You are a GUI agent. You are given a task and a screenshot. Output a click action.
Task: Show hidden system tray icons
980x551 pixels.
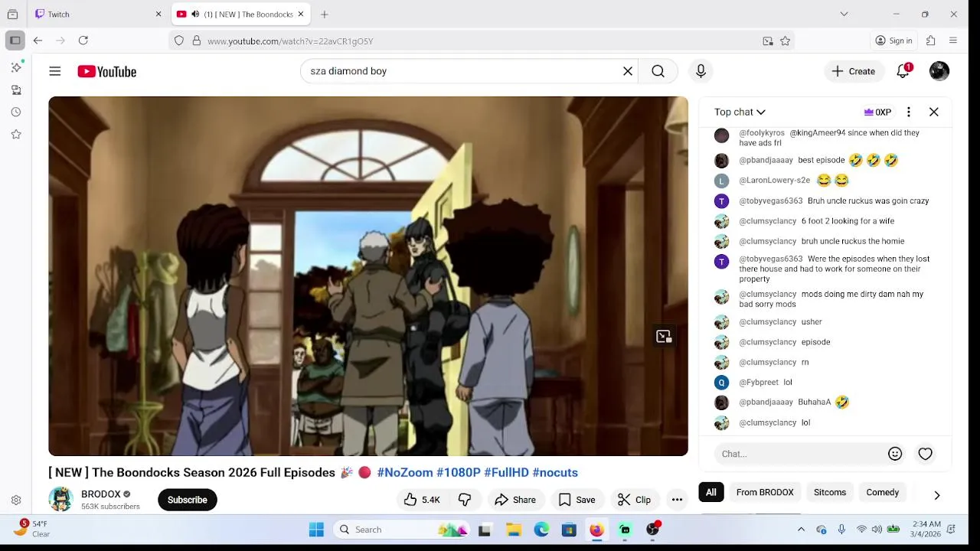pos(801,530)
